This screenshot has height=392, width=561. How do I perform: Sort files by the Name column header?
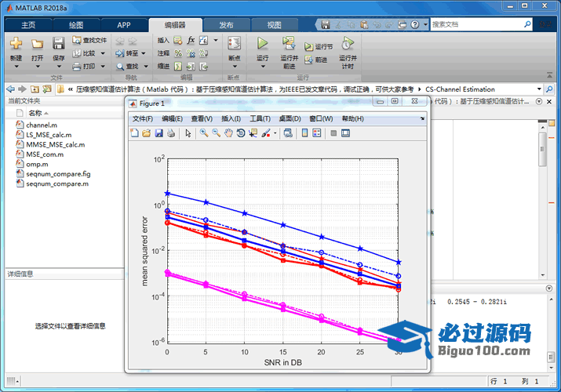click(x=35, y=113)
